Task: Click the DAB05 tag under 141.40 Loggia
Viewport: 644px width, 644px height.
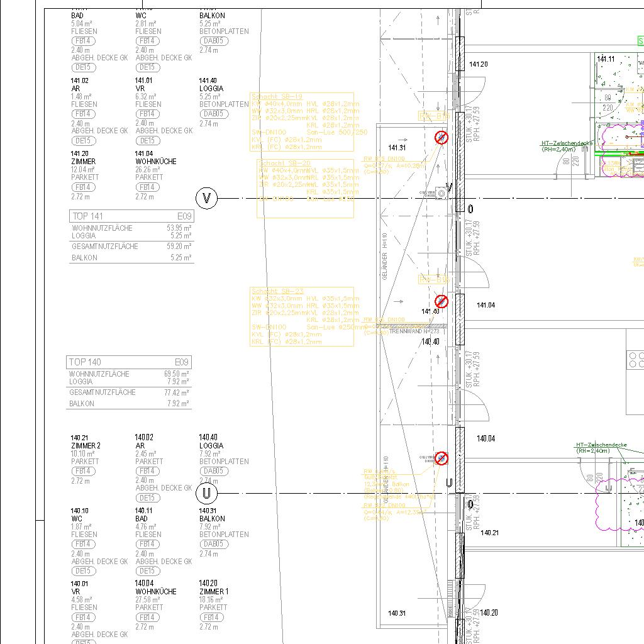Action: [214, 114]
